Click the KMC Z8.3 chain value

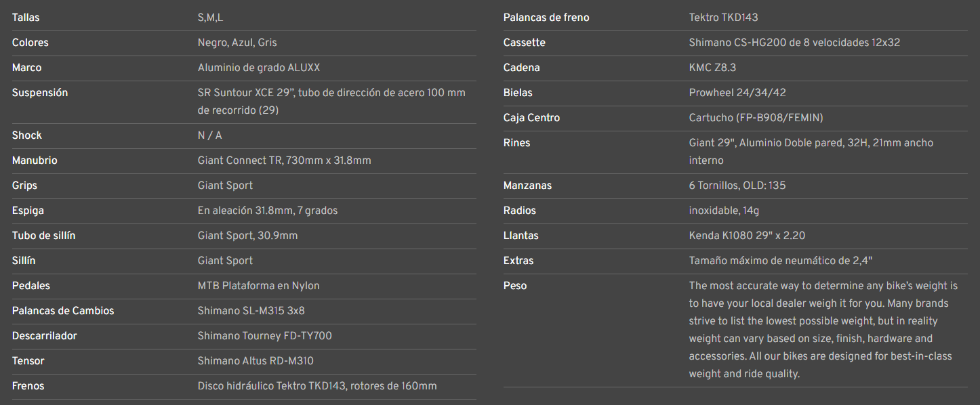click(712, 68)
